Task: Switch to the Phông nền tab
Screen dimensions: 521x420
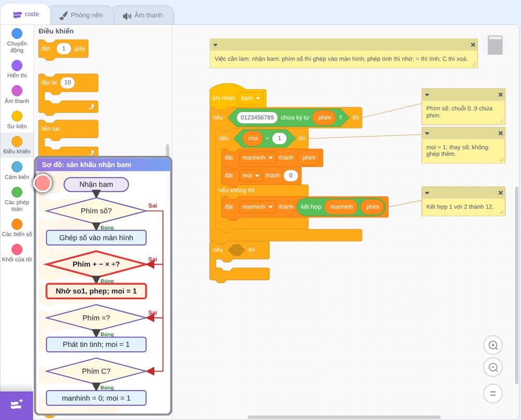Action: [81, 15]
